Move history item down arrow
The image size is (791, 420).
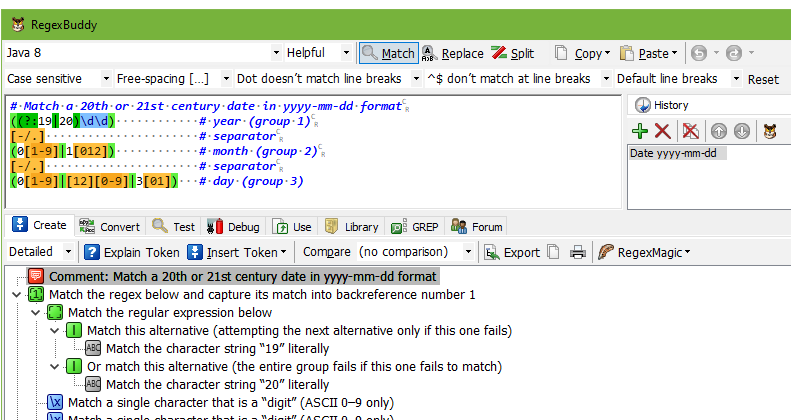tap(742, 131)
